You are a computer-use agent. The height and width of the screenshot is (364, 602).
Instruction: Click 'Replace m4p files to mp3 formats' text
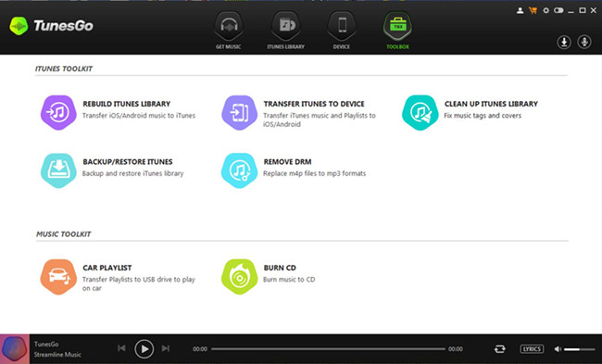[315, 173]
